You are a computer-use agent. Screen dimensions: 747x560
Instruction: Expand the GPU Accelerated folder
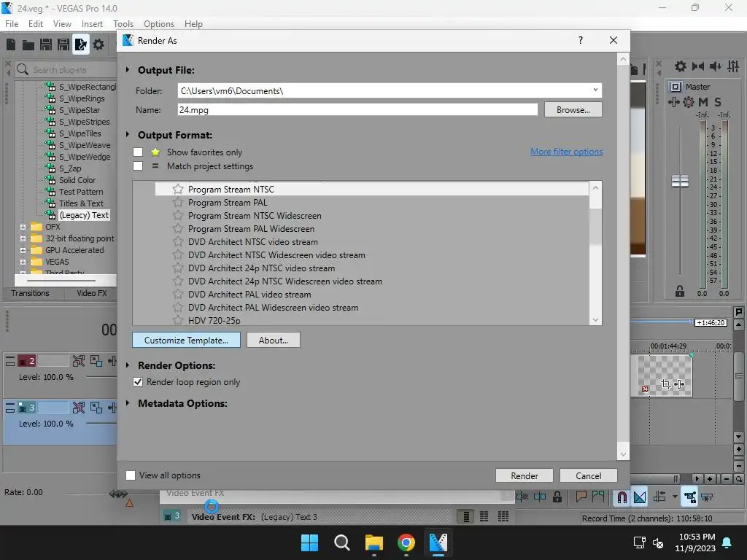click(x=23, y=251)
